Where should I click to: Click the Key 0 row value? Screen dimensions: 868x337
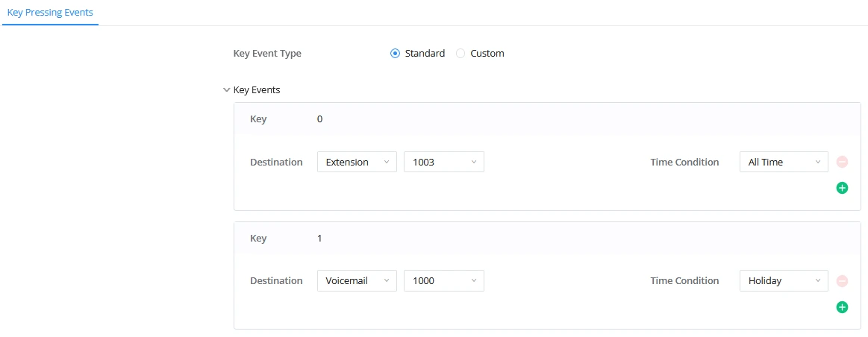[x=320, y=119]
